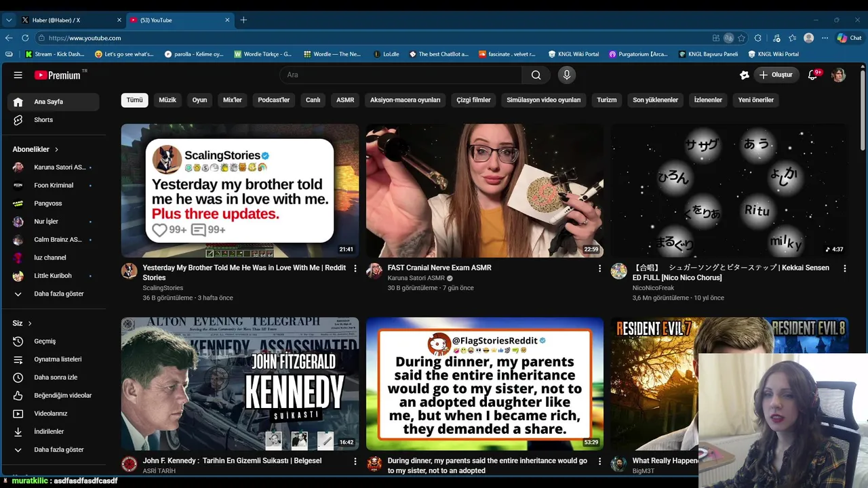Select the Oyun filter chip

pos(199,100)
